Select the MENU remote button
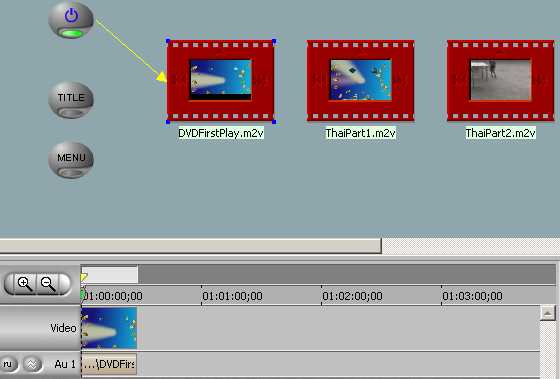The height and width of the screenshot is (379, 560). 71,160
